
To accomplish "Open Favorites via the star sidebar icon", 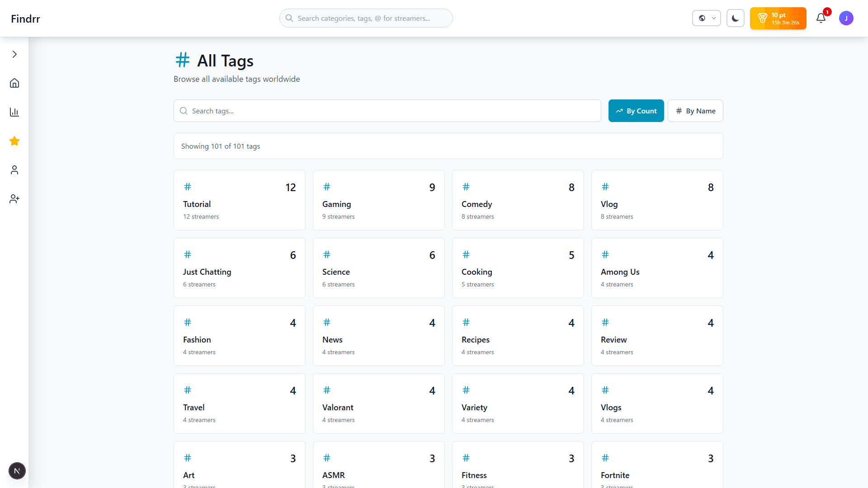I will (14, 141).
